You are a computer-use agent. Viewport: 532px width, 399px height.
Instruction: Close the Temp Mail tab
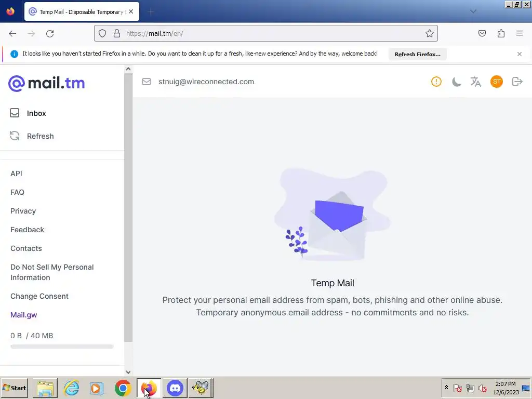(131, 11)
